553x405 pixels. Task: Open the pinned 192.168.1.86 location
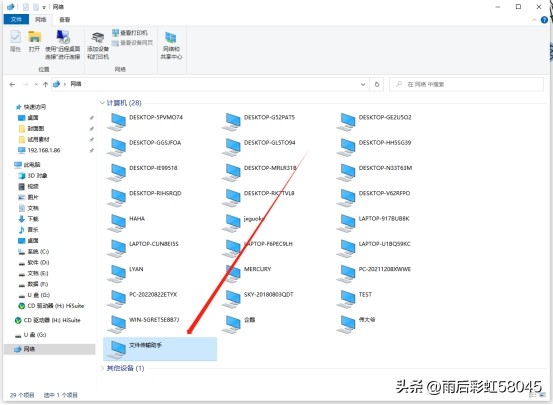(44, 150)
